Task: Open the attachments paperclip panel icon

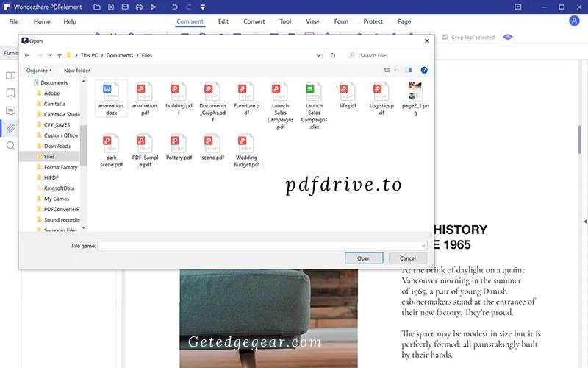Action: [x=10, y=128]
